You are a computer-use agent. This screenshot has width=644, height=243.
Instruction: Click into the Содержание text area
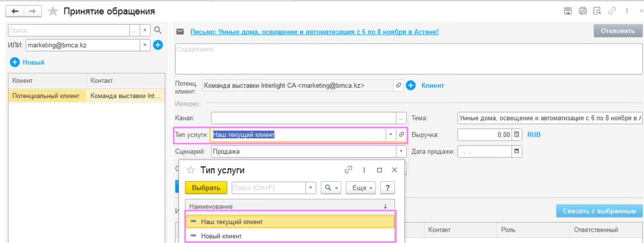coord(408,59)
